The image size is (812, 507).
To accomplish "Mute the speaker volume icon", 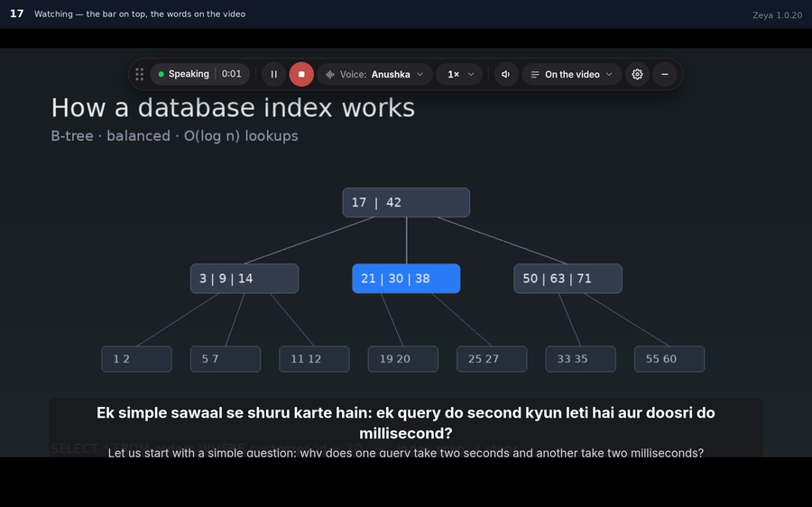I will coord(506,74).
